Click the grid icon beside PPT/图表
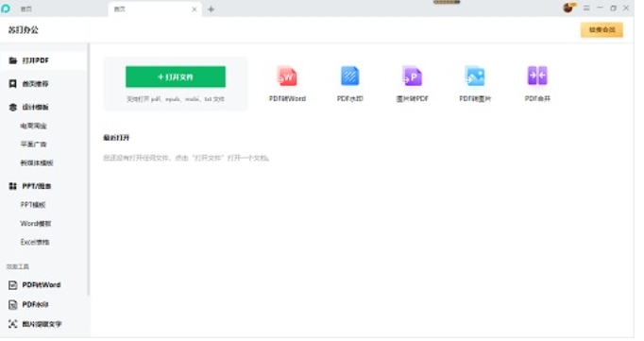The height and width of the screenshot is (341, 644). (12, 186)
